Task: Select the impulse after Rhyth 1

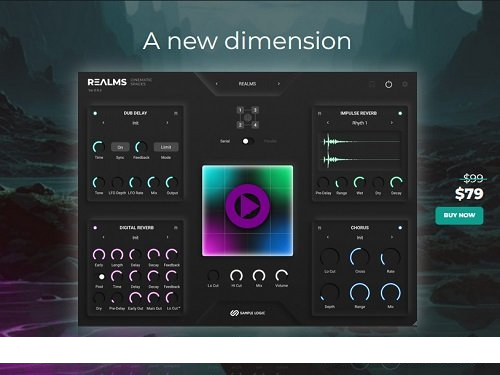Action: 392,123
